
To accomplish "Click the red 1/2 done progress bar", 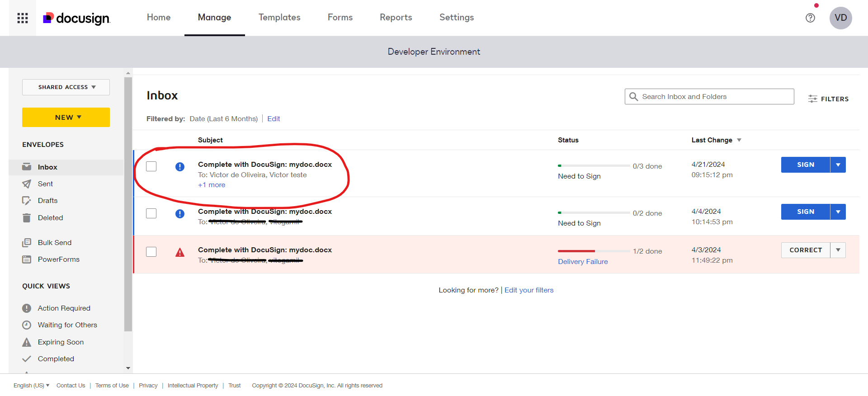I will coord(594,251).
